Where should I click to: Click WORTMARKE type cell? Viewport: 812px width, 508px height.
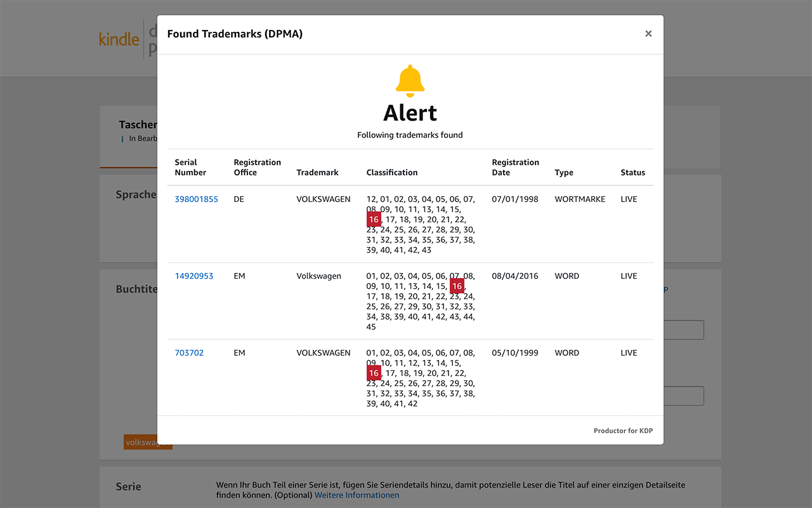[x=580, y=199]
